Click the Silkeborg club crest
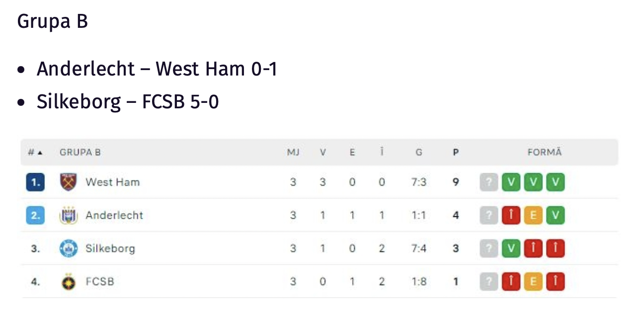Viewport: 644px width, 320px height. [x=67, y=248]
